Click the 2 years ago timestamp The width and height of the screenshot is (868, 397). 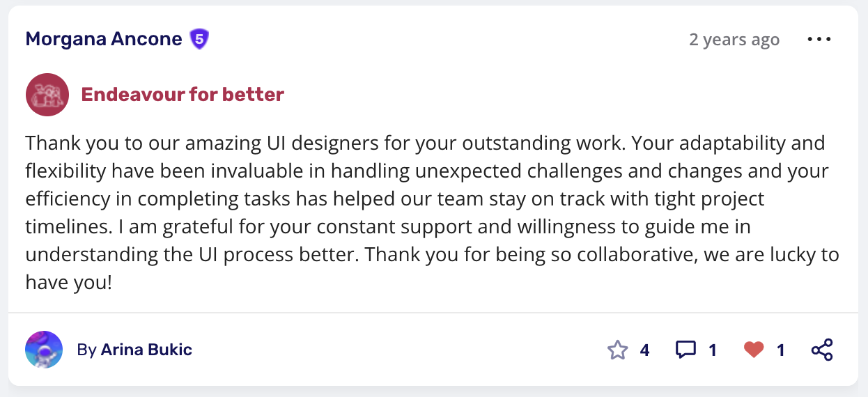coord(734,40)
